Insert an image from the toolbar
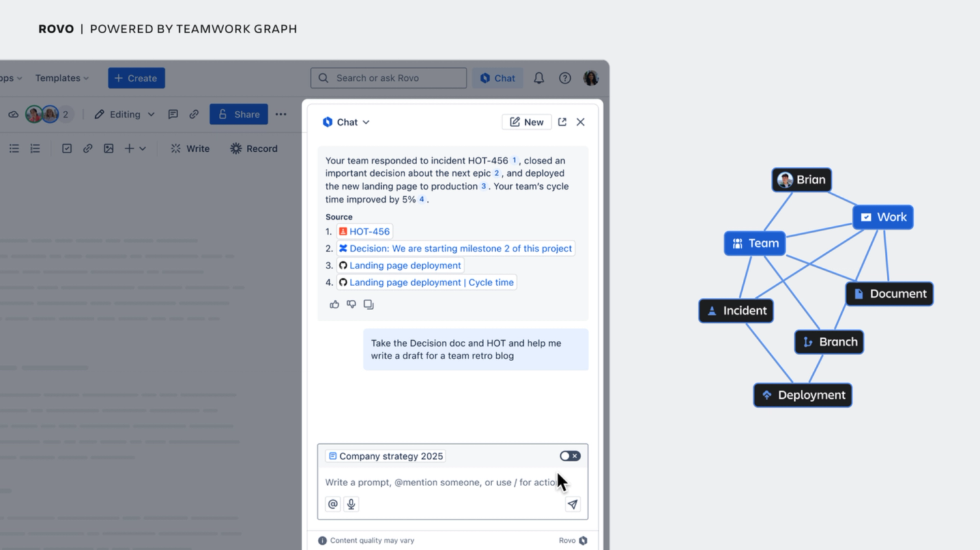Screen dimensions: 980x550 point(109,149)
